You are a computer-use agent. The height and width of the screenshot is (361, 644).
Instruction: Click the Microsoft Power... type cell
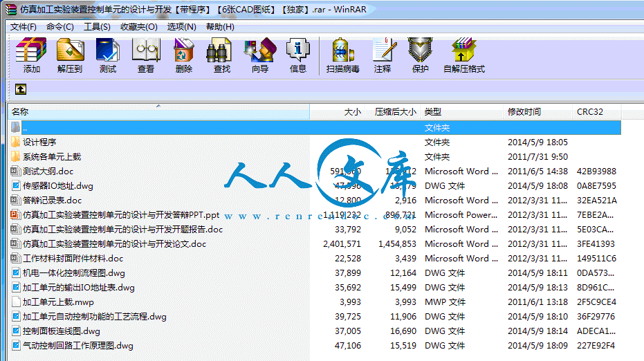(x=461, y=215)
